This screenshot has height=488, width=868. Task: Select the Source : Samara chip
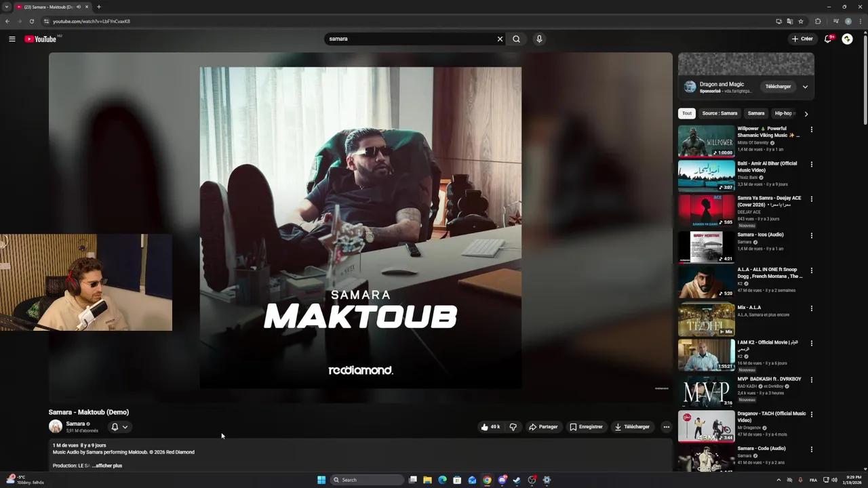click(x=719, y=113)
